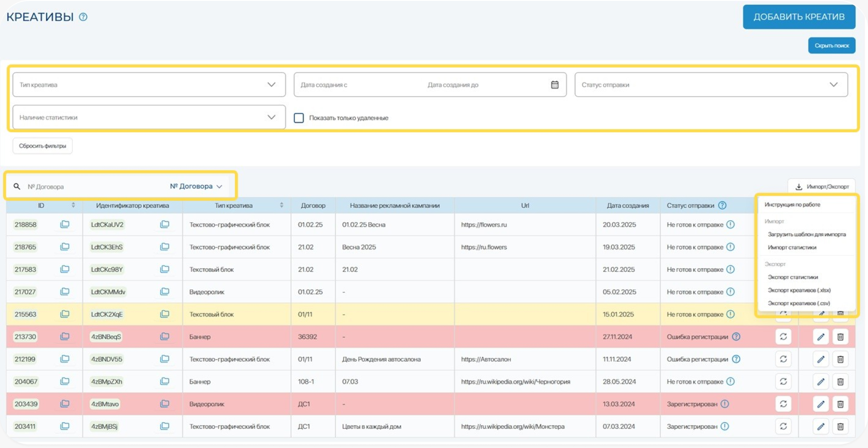Screen dimensions: 868x448
Task: Select Инструкция по работе menu entry
Action: point(792,204)
